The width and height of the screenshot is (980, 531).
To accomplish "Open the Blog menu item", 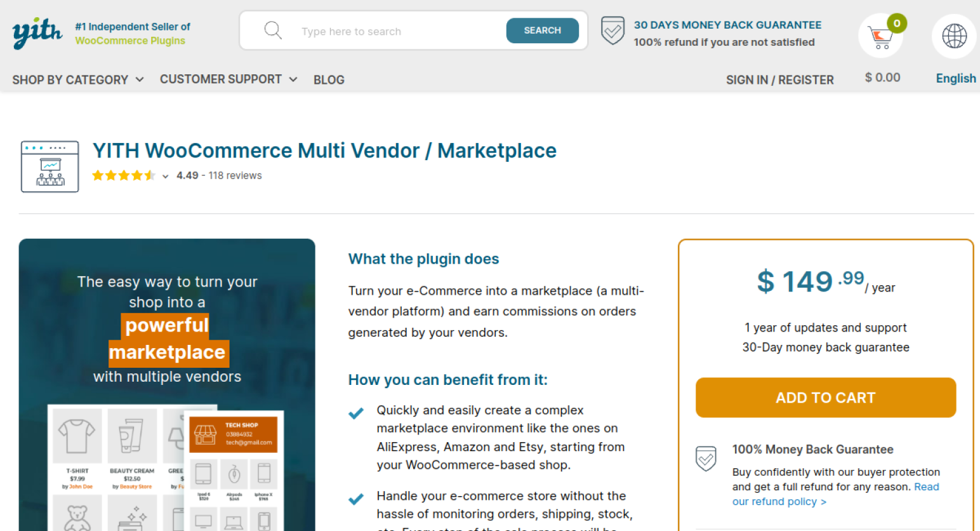I will (x=329, y=79).
